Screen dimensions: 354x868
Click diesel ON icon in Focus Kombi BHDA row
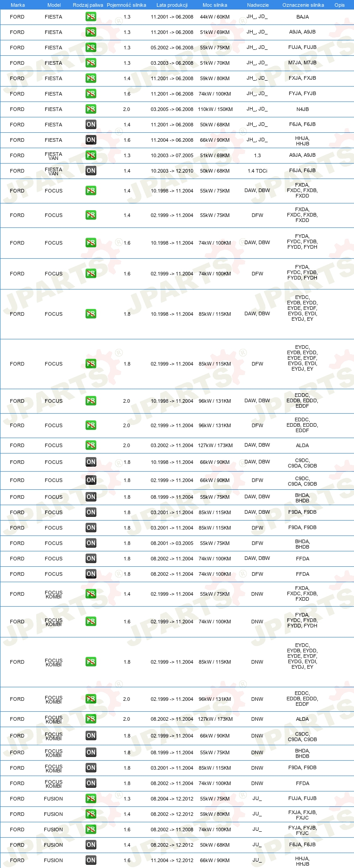91,752
